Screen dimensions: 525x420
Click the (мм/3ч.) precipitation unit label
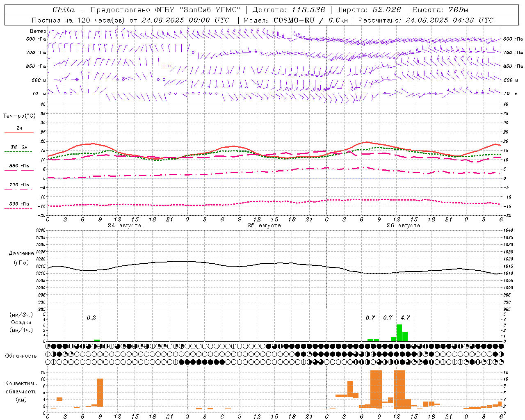(21, 315)
